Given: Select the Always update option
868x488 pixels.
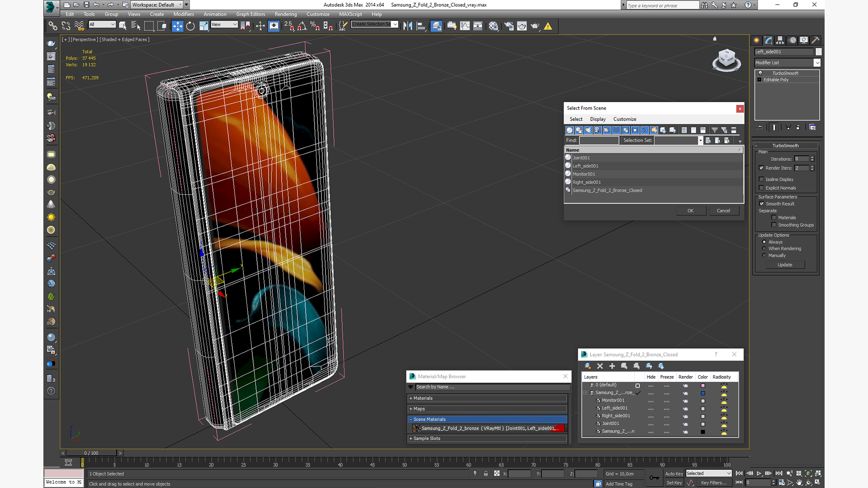Looking at the screenshot, I should tap(764, 242).
